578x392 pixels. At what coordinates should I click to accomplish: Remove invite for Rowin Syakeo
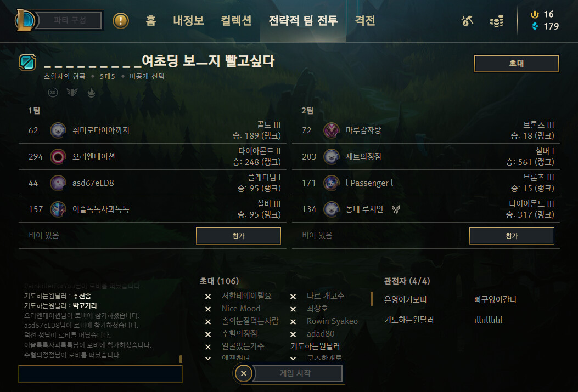(293, 322)
